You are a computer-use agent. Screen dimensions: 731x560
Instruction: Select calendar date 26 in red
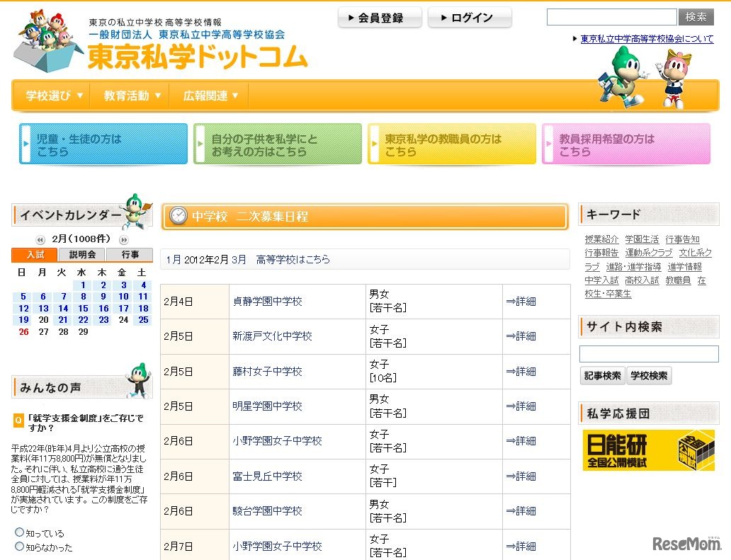(24, 332)
